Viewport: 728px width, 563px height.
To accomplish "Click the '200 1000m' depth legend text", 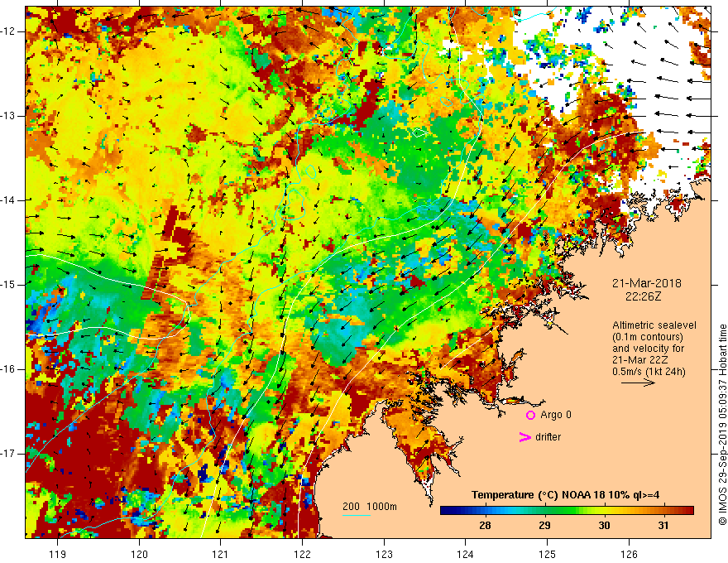I will point(370,507).
